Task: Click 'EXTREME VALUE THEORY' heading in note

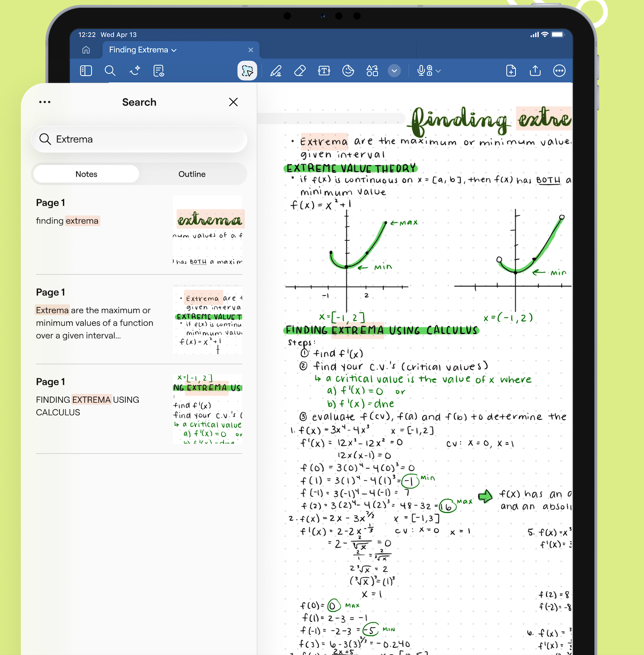Action: point(351,168)
